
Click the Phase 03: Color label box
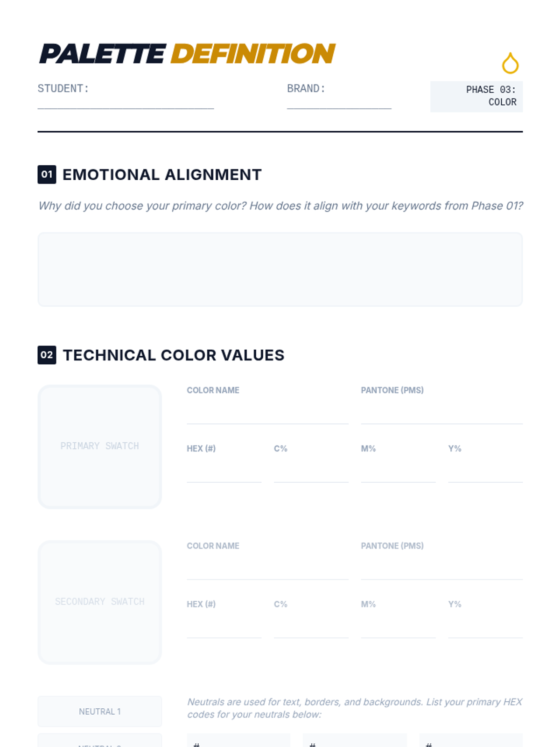pyautogui.click(x=476, y=97)
